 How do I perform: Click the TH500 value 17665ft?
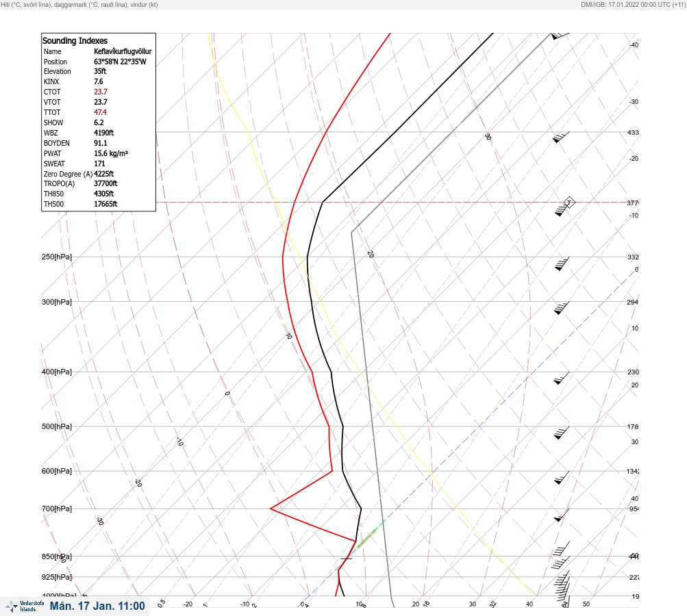(105, 204)
